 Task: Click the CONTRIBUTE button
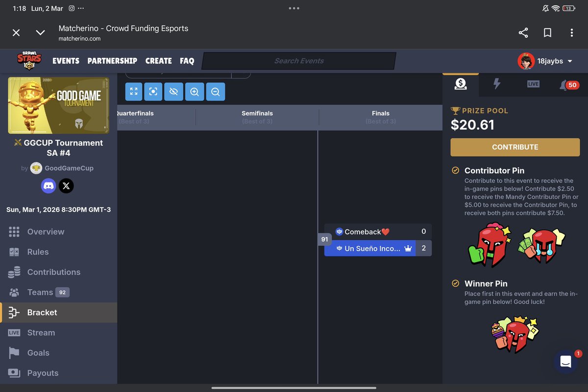515,147
